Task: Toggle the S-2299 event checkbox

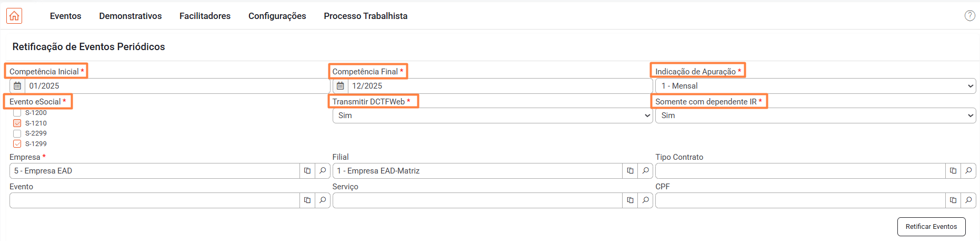Action: click(x=17, y=133)
